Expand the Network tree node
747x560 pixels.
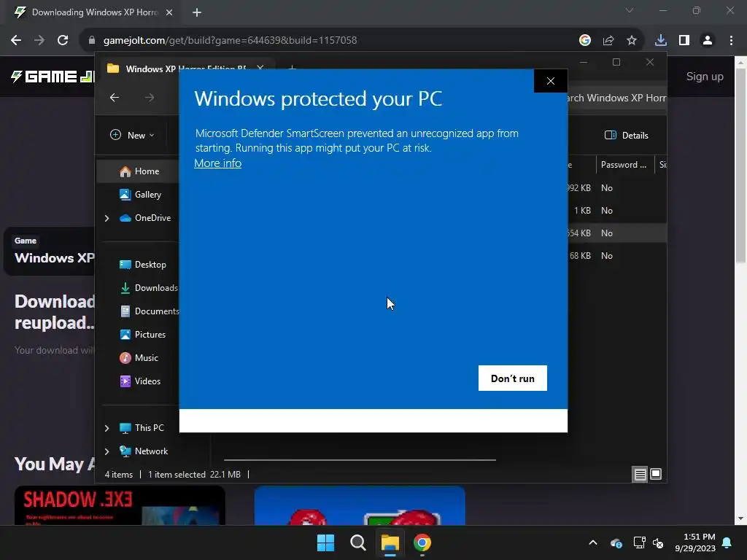pos(107,451)
